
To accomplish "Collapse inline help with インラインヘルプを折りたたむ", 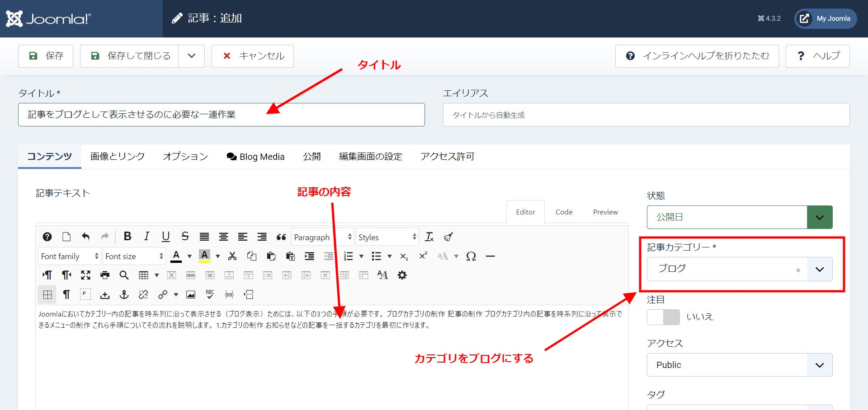I will [697, 56].
